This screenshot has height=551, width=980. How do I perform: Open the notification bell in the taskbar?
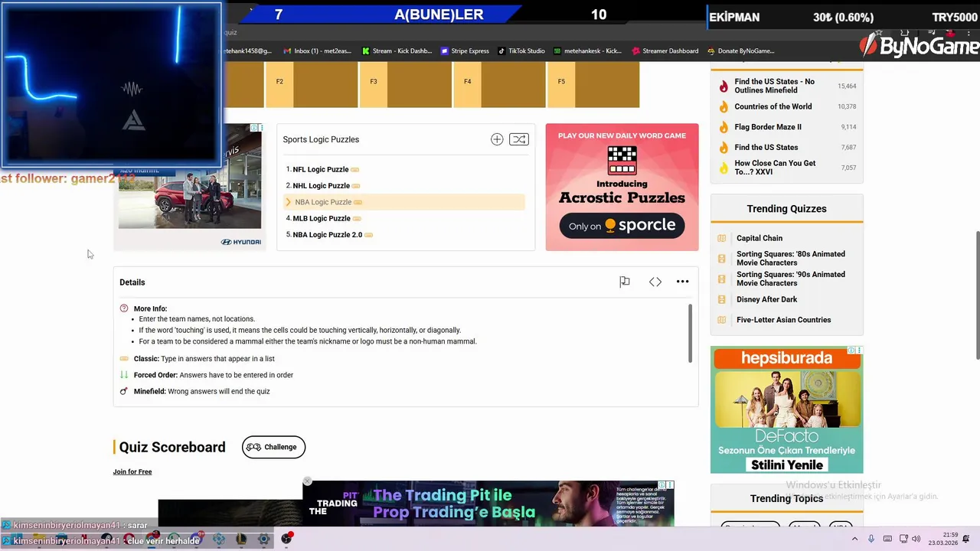[x=965, y=539]
